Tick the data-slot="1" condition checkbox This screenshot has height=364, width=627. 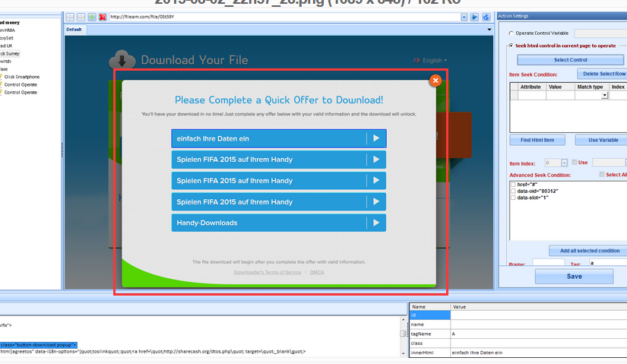(x=513, y=198)
